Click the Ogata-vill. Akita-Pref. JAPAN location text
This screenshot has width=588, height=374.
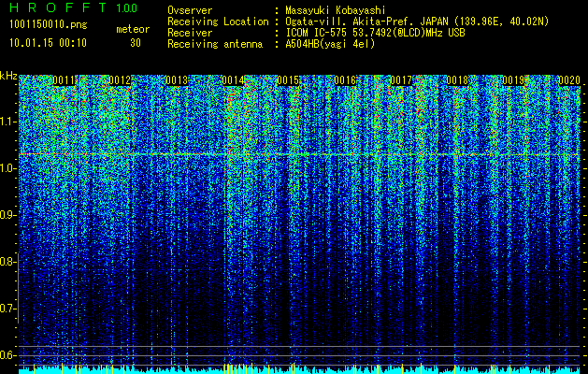(417, 22)
